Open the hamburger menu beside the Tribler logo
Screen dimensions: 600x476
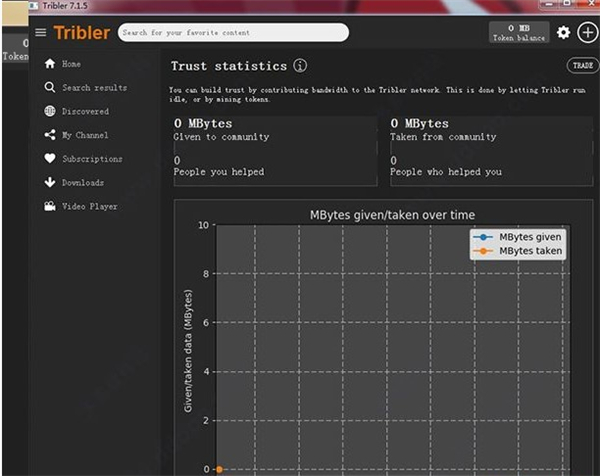tap(41, 32)
